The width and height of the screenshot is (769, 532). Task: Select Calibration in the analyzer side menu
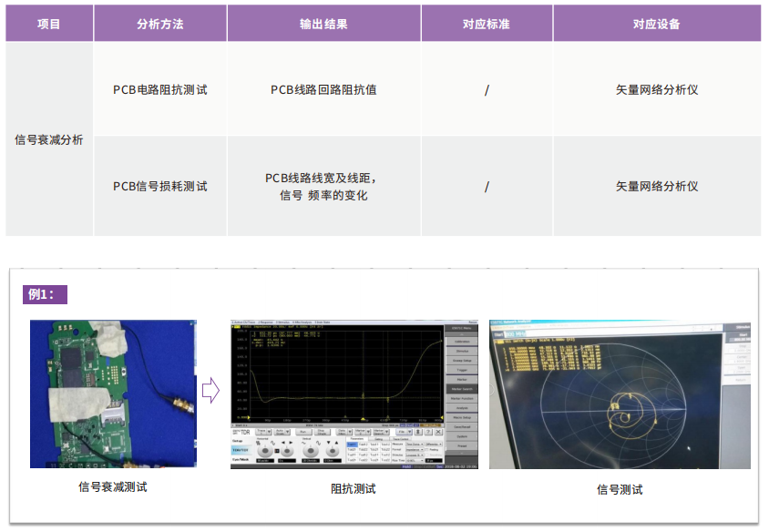(462, 342)
